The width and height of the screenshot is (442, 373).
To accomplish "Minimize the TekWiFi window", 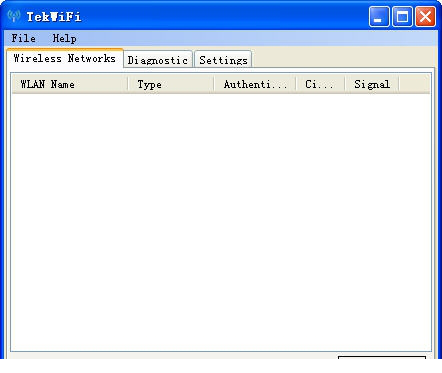I will 379,16.
